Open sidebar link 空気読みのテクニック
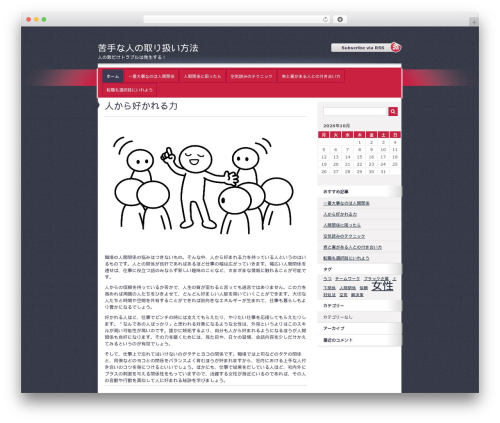Viewport: 500px width, 423px height. tap(344, 236)
